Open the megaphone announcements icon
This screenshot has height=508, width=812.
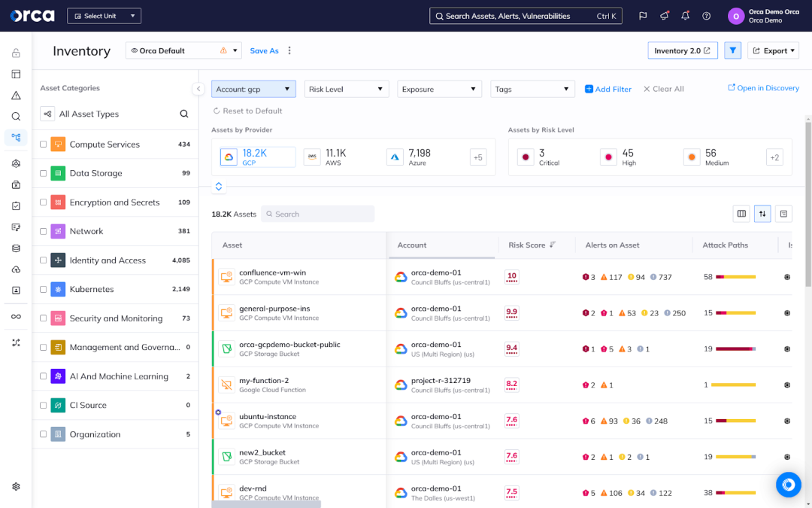click(x=664, y=16)
